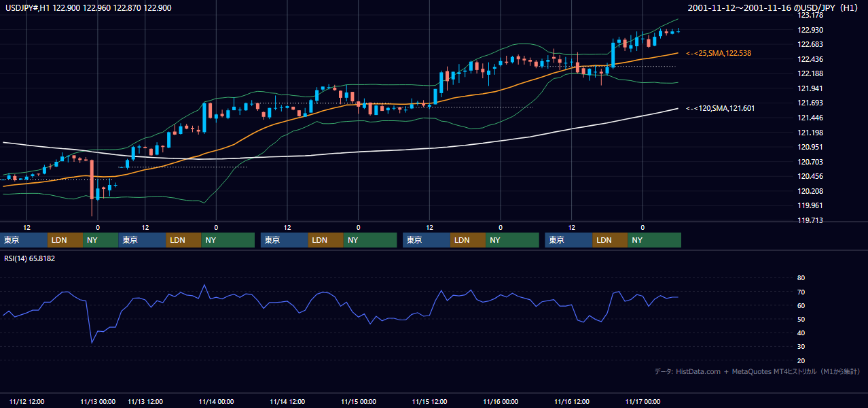Viewport: 868px width, 408px height.
Task: Select the 11/16 00:00 time axis label
Action: coord(501,401)
